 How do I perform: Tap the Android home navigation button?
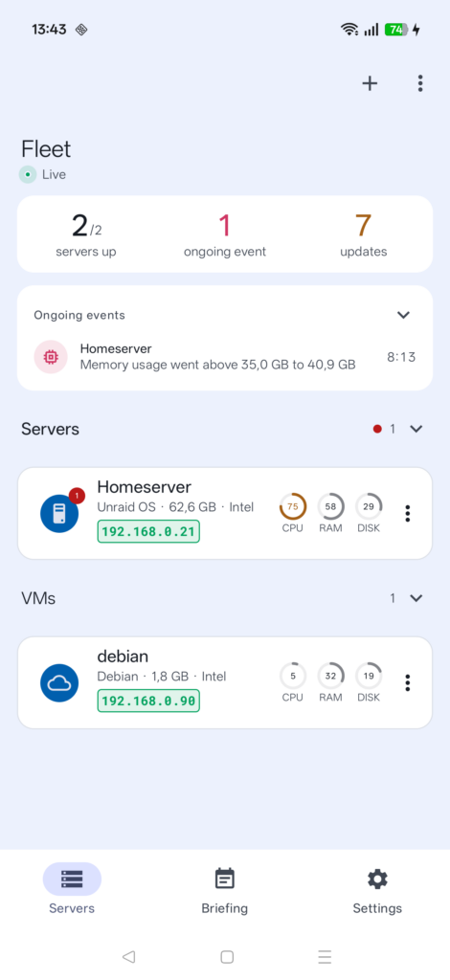[x=228, y=957]
